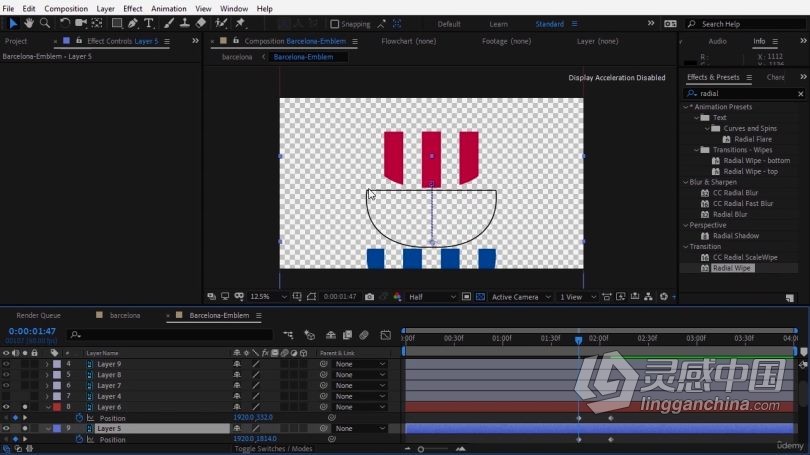Image resolution: width=810 pixels, height=455 pixels.
Task: Click the barcelona breadcrumb in viewer
Action: pyautogui.click(x=237, y=57)
